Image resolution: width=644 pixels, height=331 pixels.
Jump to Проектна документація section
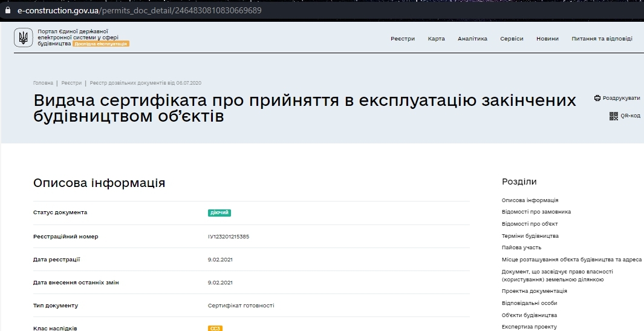coord(534,291)
